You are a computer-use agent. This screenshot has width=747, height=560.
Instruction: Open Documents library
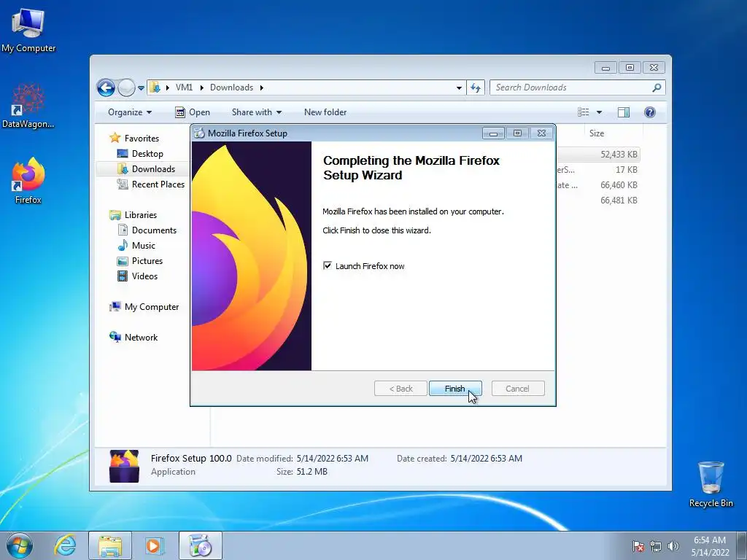(x=154, y=230)
